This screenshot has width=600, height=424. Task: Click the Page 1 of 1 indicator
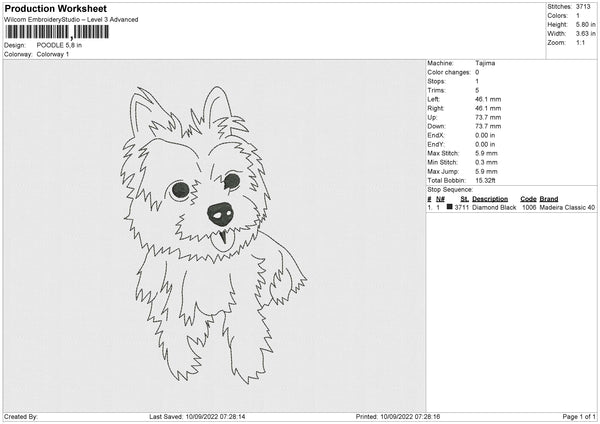tap(579, 417)
